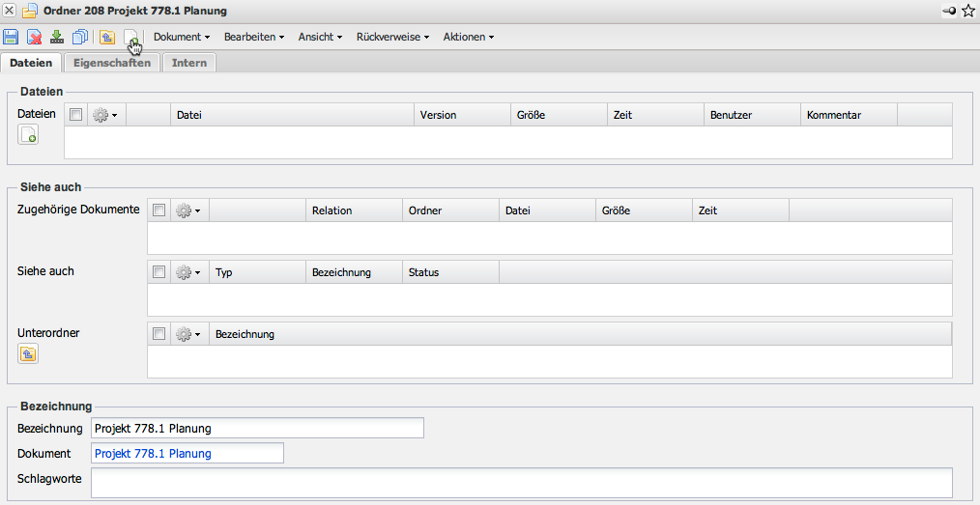
Task: Check the Zugehörige Dokumente header checkbox
Action: (159, 210)
